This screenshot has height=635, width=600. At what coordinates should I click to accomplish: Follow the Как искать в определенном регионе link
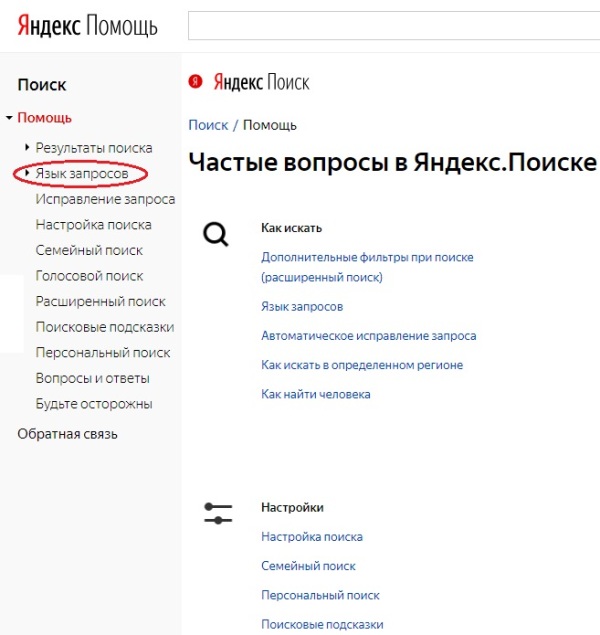[x=362, y=365]
